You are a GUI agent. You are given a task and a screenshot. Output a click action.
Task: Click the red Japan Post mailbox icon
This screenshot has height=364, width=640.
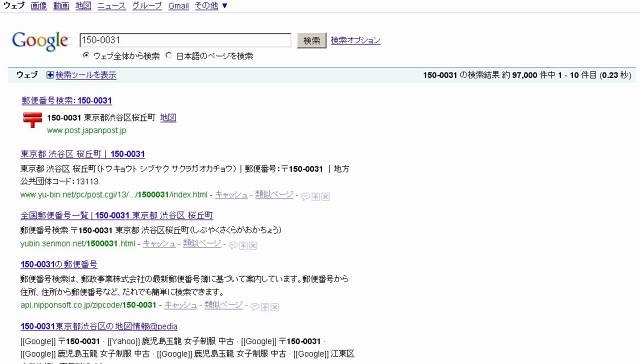coord(32,120)
